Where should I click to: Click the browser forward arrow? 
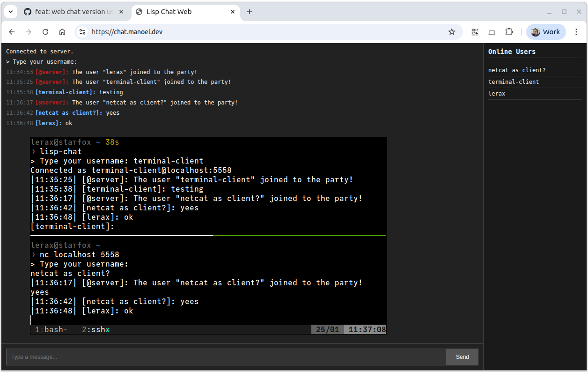[29, 32]
